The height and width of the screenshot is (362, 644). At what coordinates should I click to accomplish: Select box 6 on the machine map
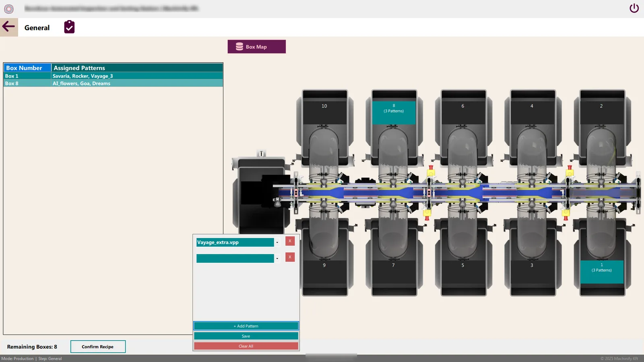pos(463,112)
